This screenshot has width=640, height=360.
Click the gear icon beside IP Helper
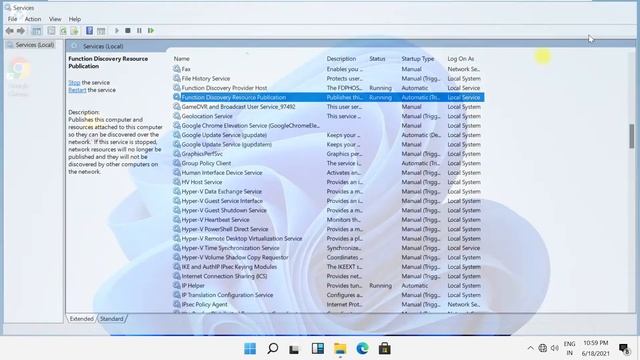point(177,286)
